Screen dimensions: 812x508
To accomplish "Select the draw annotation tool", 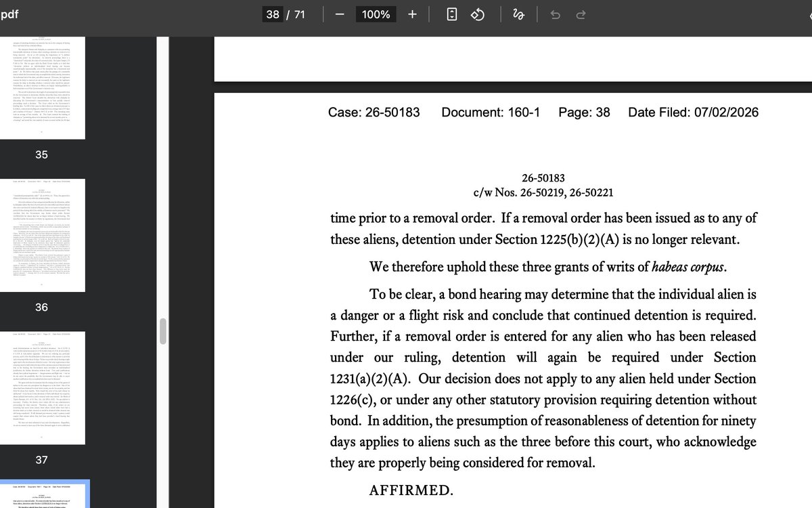I will (519, 14).
